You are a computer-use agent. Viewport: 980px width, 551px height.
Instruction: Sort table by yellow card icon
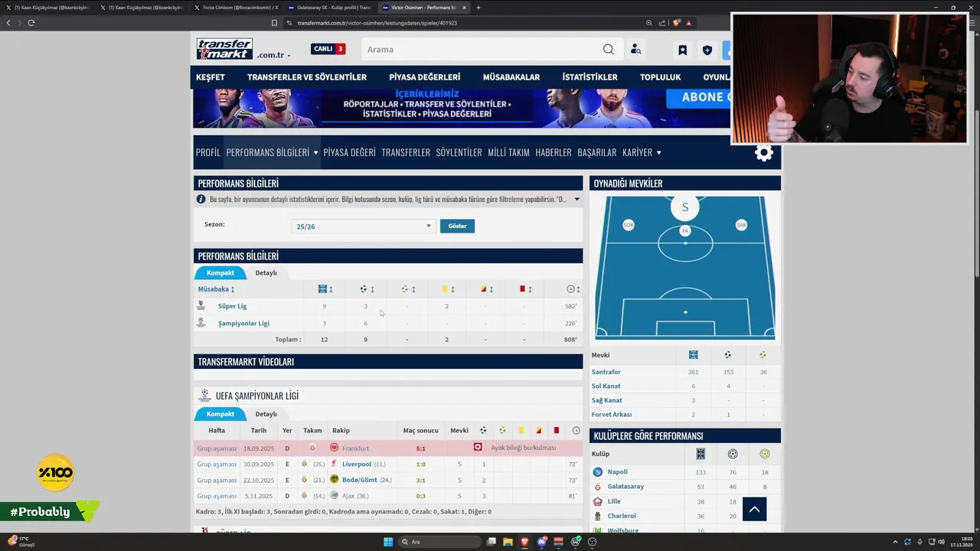point(445,289)
